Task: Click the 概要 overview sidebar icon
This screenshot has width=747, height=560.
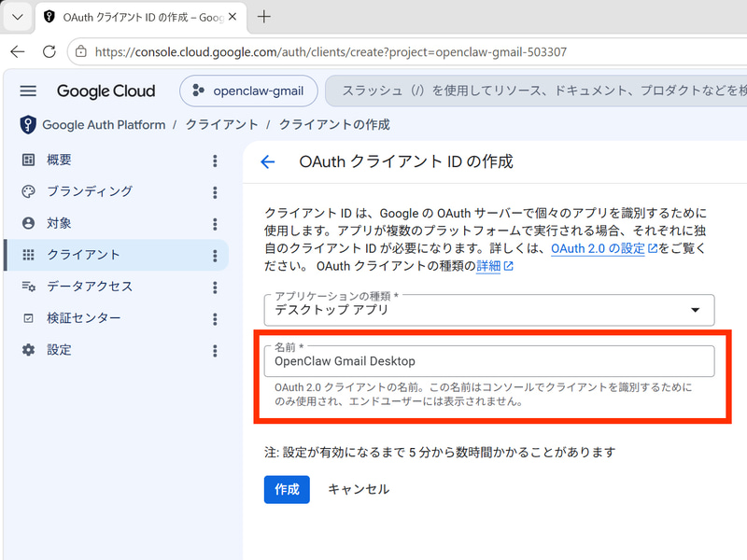Action: 28,160
